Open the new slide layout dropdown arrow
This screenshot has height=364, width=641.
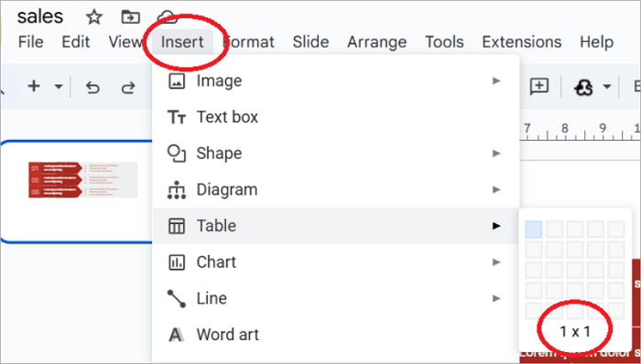coord(59,87)
